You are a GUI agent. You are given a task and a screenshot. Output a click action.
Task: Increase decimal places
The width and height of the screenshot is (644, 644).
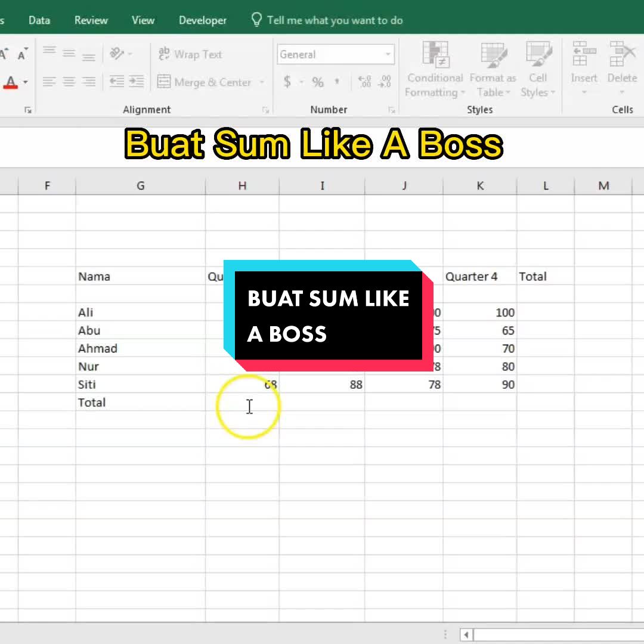(364, 82)
